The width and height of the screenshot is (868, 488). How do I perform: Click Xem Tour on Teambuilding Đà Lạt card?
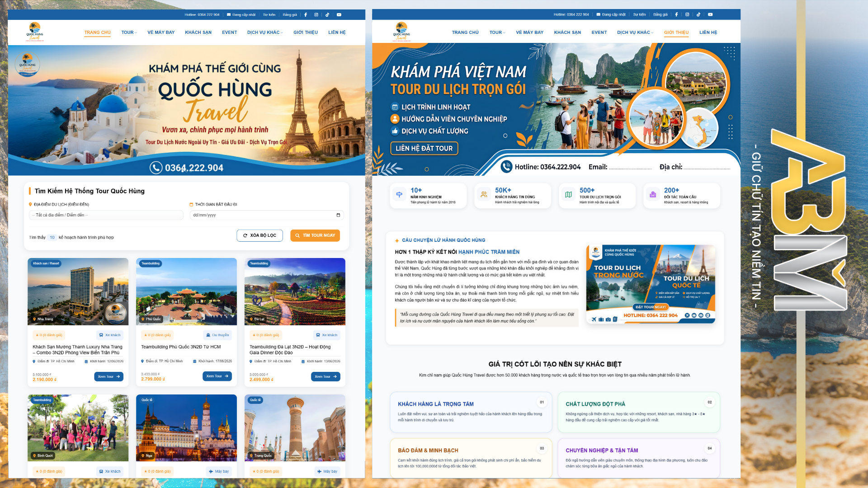click(x=325, y=376)
